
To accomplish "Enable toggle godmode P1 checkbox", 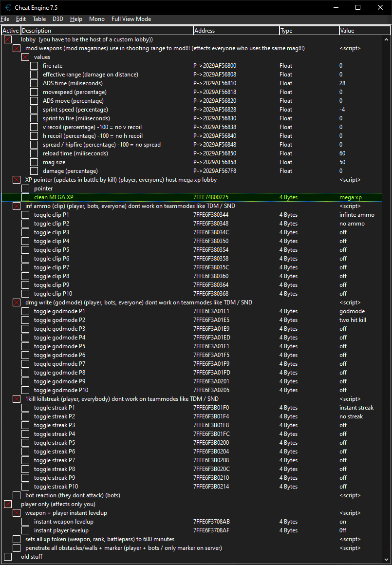I will (x=25, y=311).
